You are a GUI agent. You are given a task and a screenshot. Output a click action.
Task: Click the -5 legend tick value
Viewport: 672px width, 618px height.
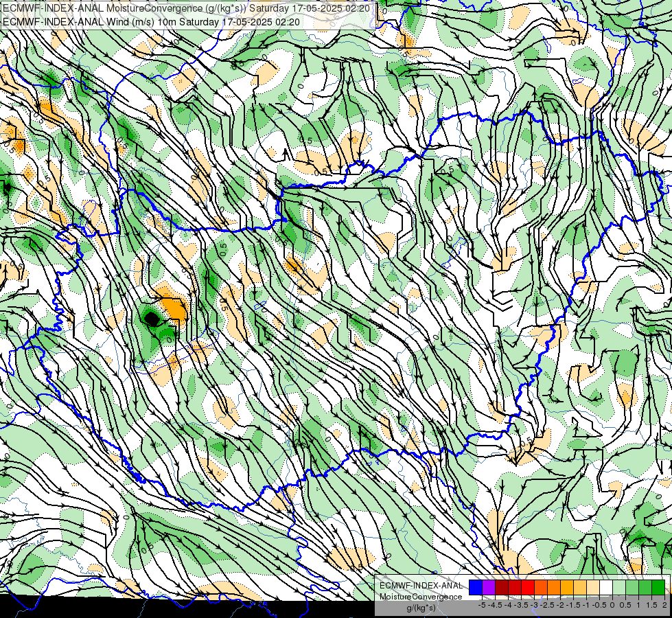pos(482,605)
